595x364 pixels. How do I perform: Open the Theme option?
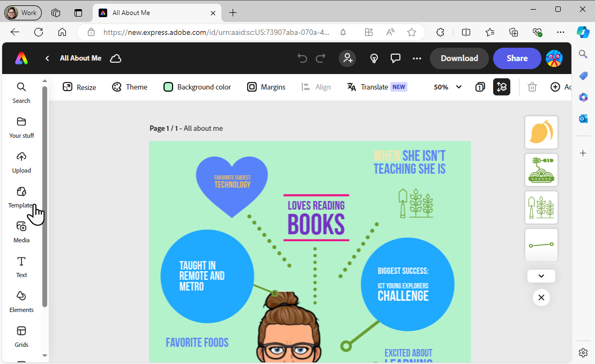click(x=129, y=87)
